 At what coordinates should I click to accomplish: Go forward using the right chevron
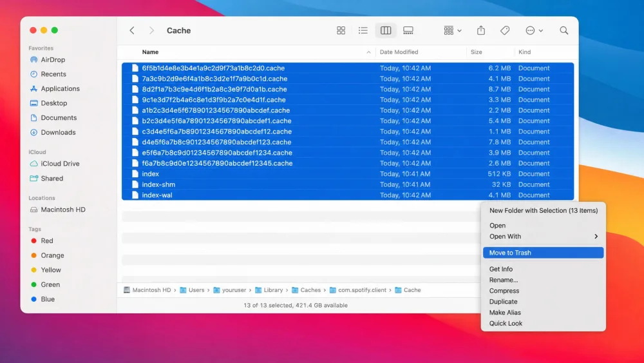point(151,30)
